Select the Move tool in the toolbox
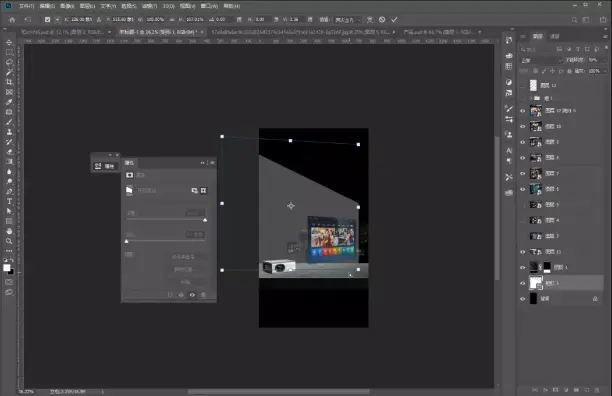This screenshot has height=396, width=612. tap(9, 42)
